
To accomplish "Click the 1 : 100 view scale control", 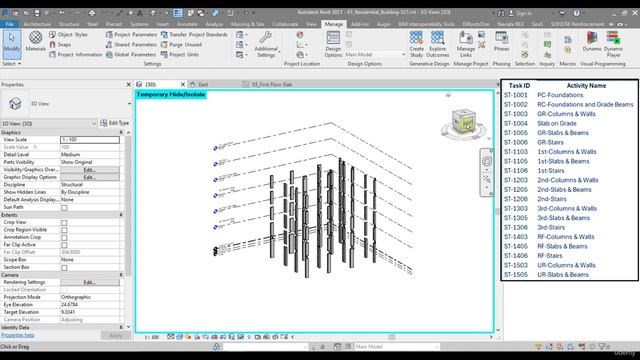I will click(151, 337).
